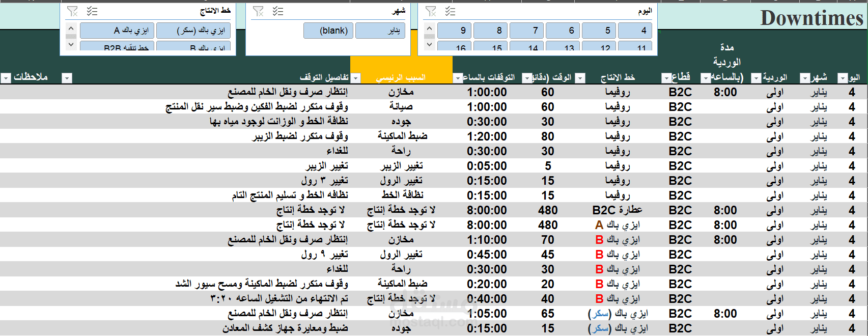Image resolution: width=868 pixels, height=336 pixels.
Task: Toggle multi-select on the شهر slicer
Action: pyautogui.click(x=278, y=11)
